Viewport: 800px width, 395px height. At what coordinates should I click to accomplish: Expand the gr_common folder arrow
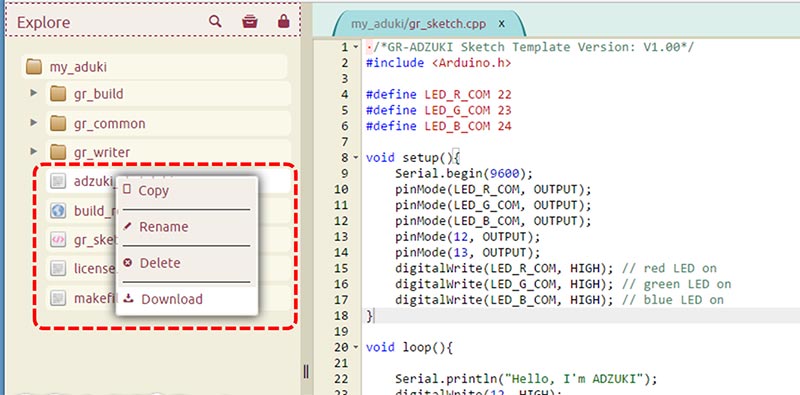34,122
